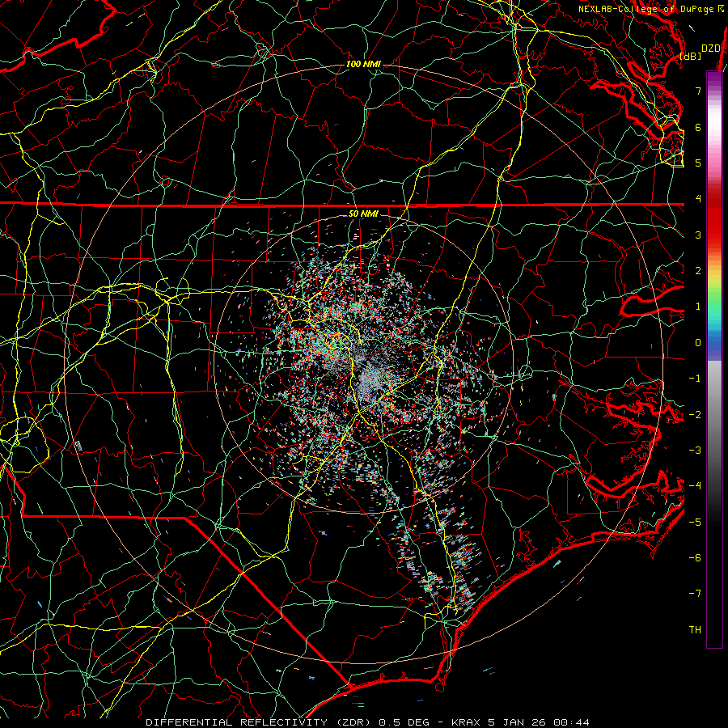
Task: Click the positive 7 scale value
Action: coord(698,91)
